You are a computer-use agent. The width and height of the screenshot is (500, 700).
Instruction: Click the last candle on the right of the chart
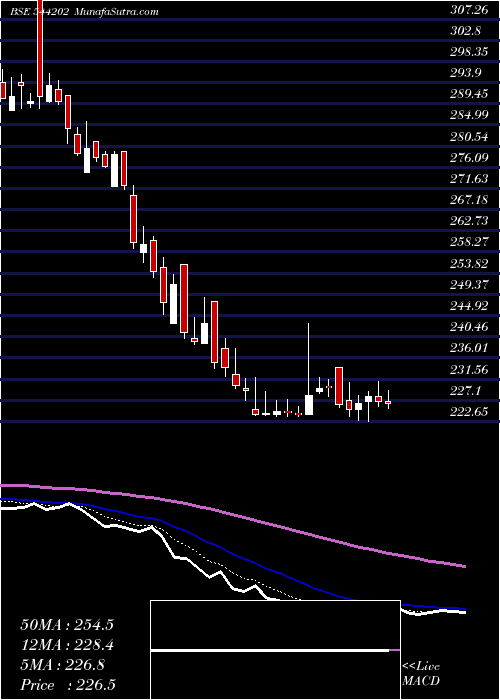(388, 400)
